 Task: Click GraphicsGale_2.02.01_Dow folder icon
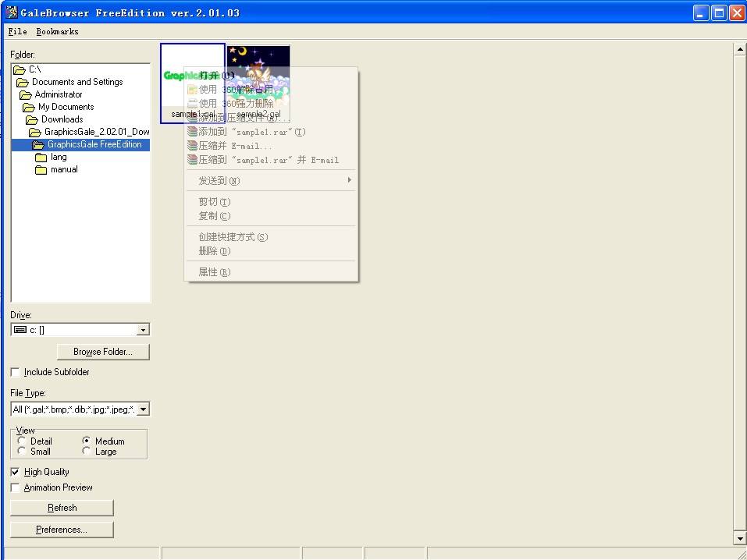click(35, 132)
